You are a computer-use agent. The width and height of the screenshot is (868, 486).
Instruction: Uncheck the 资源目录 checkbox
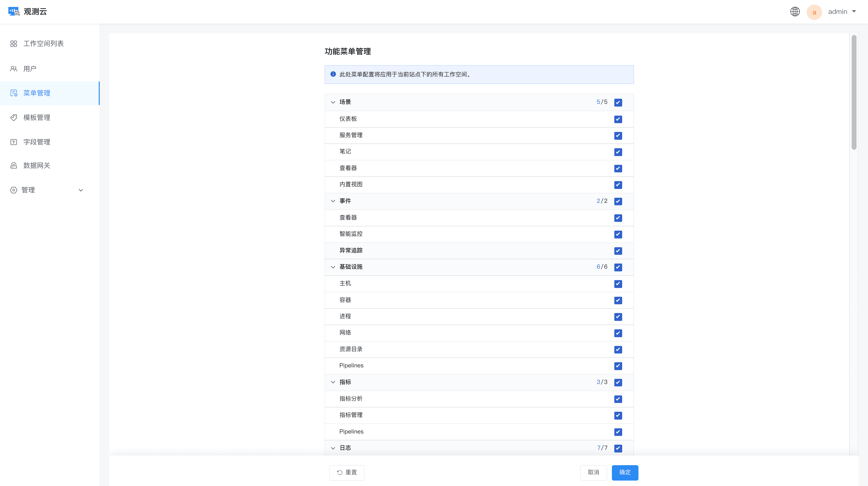coord(618,350)
